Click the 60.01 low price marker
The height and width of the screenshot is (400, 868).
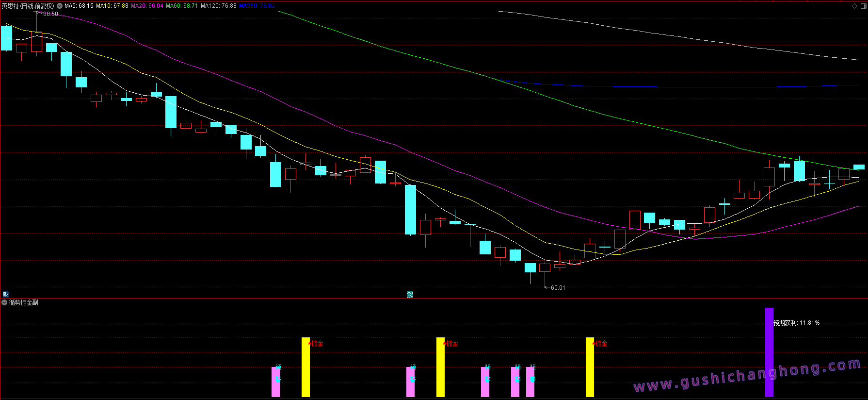(558, 288)
